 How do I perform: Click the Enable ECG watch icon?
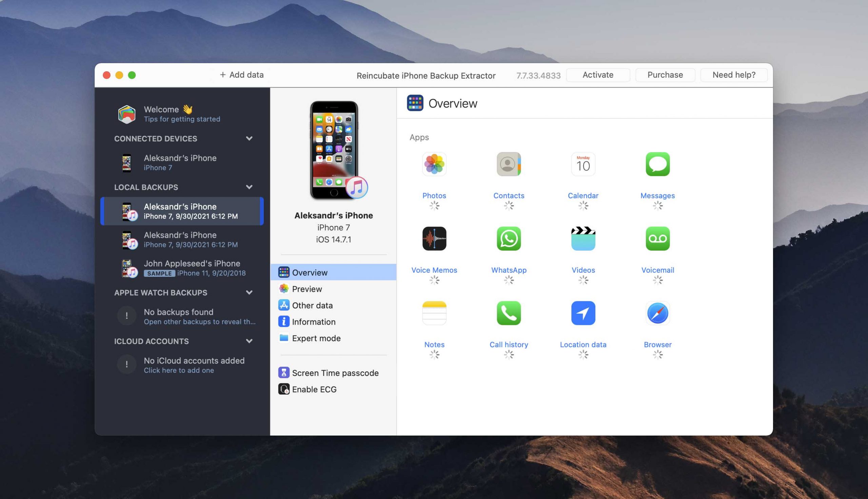pos(283,389)
